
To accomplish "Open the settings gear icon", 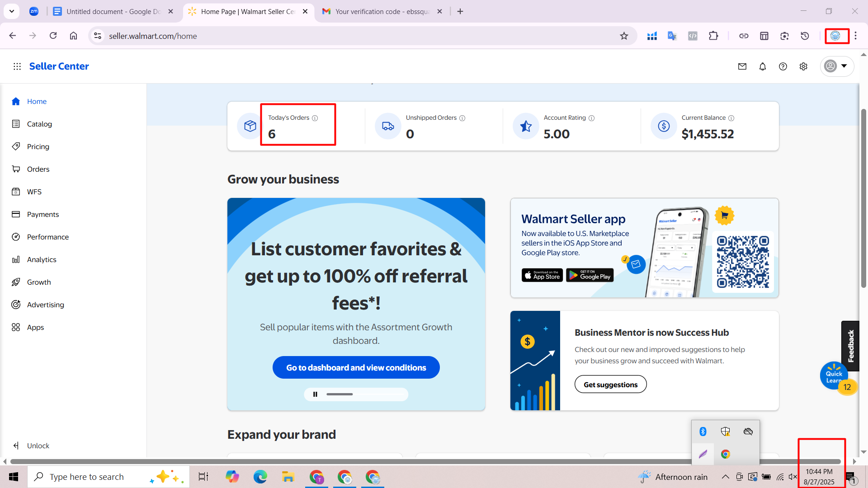I will pos(803,66).
